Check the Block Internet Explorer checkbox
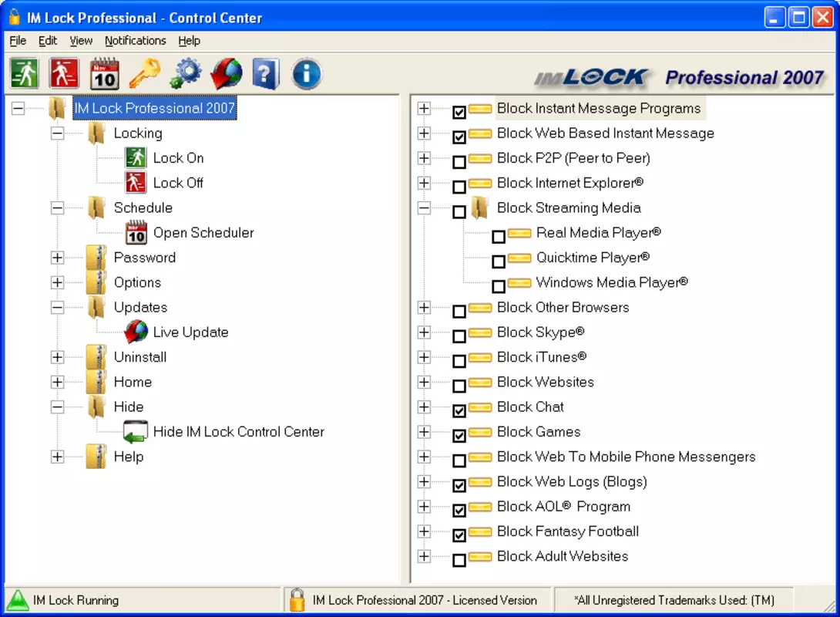 (459, 187)
